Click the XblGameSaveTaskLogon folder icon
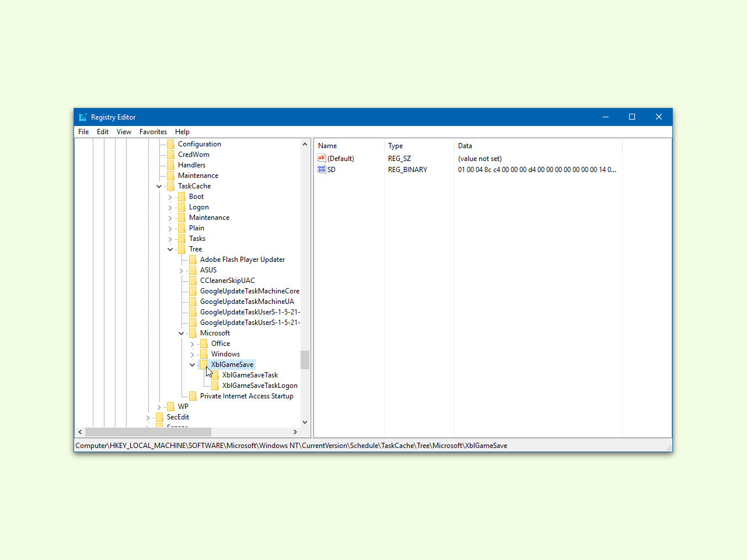747x560 pixels. point(215,386)
